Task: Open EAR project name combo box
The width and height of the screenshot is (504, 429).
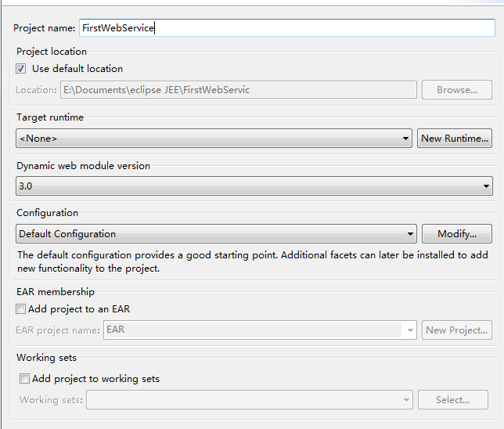Action: 260,330
